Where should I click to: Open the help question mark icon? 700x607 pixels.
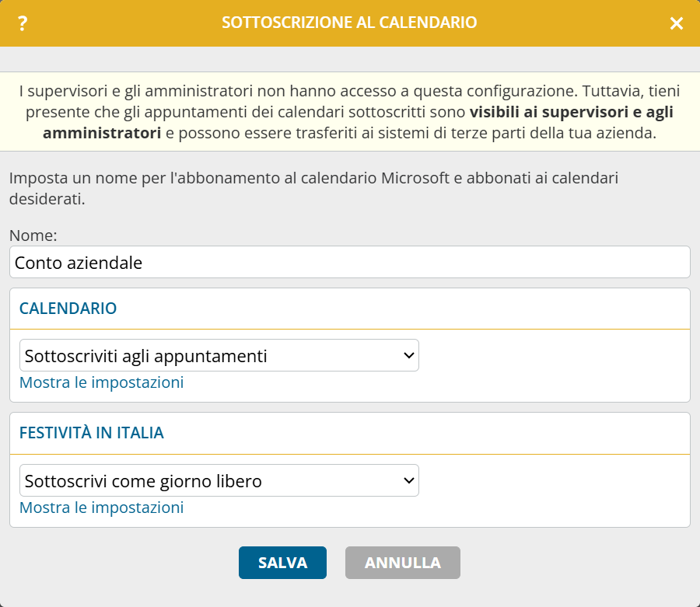[x=23, y=23]
